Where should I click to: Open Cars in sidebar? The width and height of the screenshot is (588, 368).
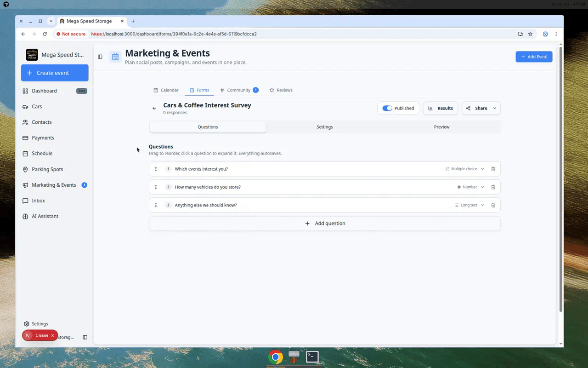click(55, 106)
